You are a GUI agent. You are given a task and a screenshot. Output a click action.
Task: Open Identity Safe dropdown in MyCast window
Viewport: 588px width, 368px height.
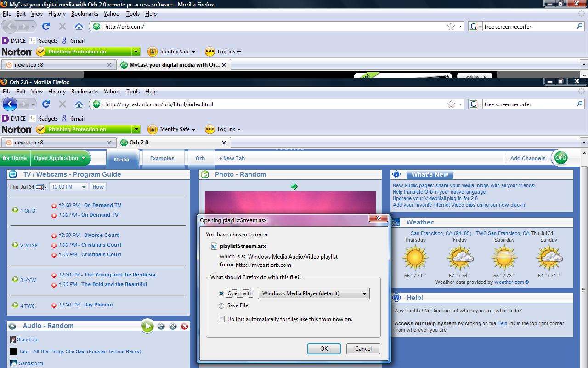coord(171,52)
